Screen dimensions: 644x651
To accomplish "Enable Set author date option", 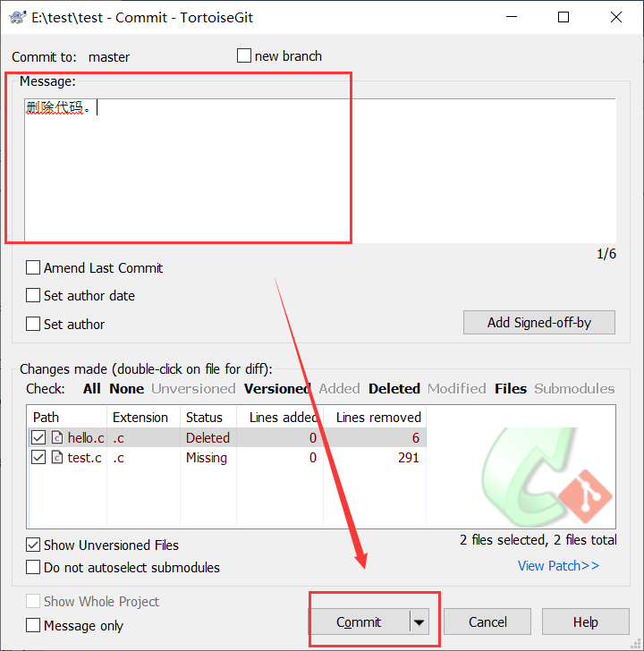I will [x=33, y=296].
